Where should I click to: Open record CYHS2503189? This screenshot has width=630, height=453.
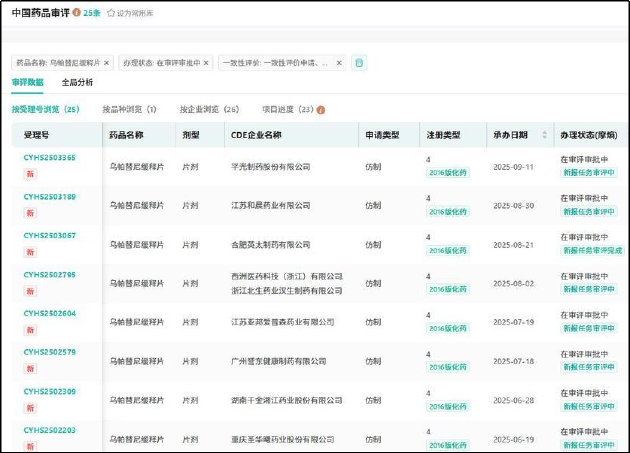[49, 197]
